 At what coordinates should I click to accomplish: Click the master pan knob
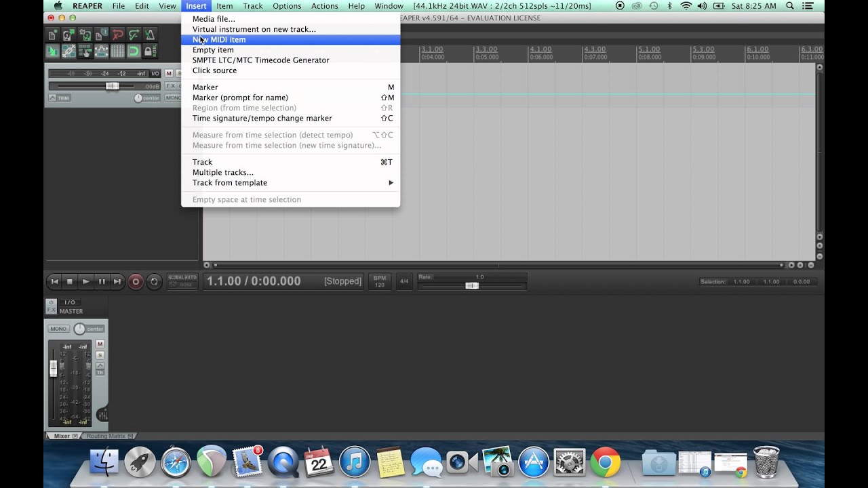[79, 329]
